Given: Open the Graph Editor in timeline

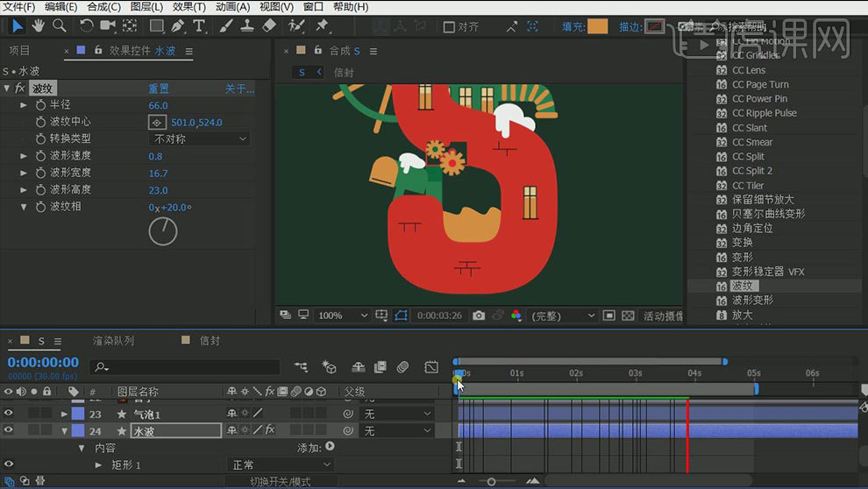Looking at the screenshot, I should [431, 367].
